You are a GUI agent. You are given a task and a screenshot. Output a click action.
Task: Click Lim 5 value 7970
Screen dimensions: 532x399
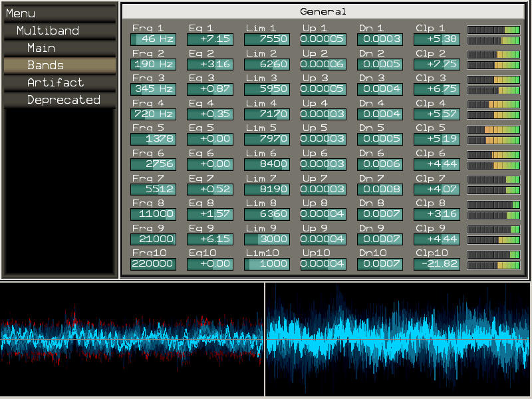267,139
